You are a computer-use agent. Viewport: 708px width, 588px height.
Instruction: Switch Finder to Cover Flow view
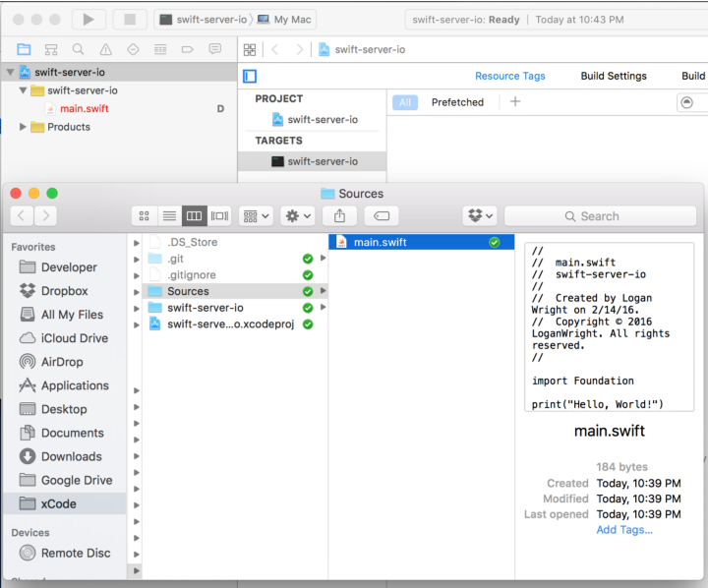click(220, 216)
